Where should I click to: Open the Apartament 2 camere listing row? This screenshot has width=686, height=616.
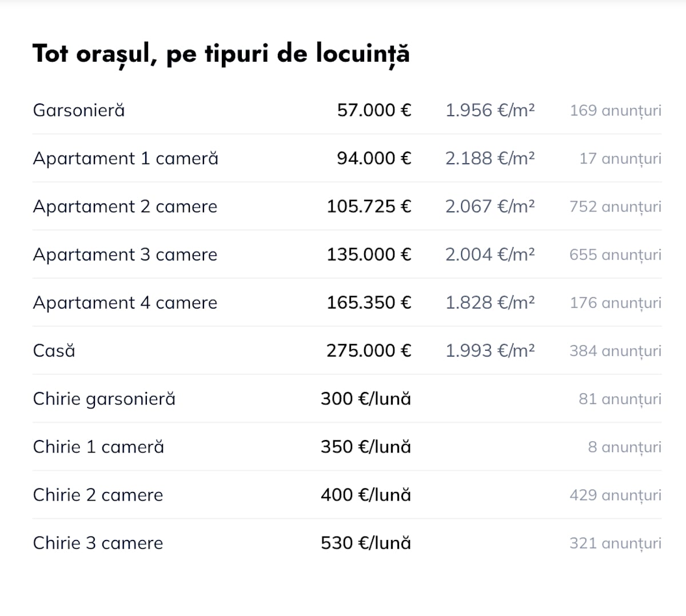pyautogui.click(x=347, y=206)
